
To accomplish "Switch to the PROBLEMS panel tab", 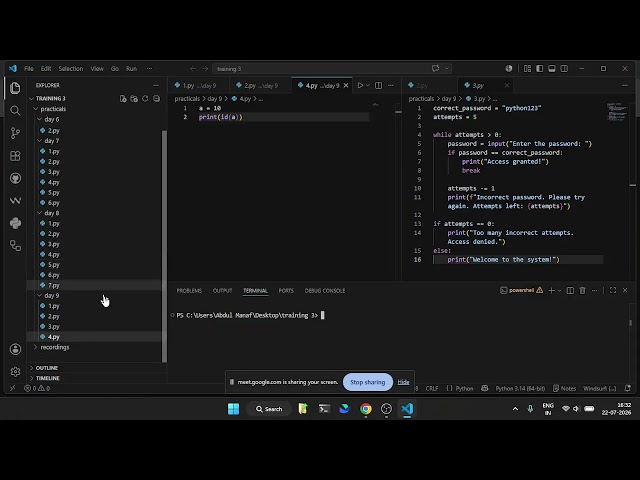I will [189, 291].
